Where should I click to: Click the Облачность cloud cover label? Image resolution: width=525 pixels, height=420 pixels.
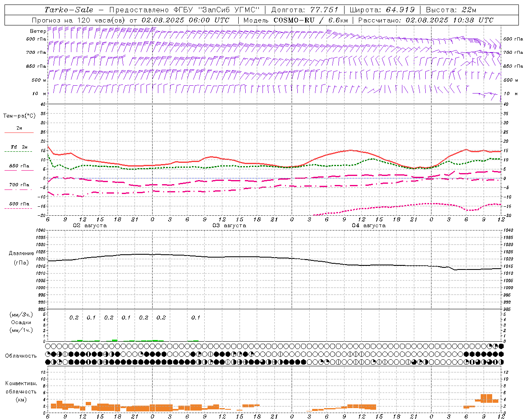point(21,356)
